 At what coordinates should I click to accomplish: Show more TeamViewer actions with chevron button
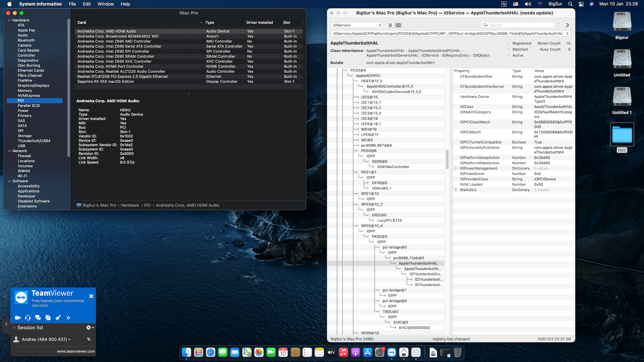click(x=68, y=317)
